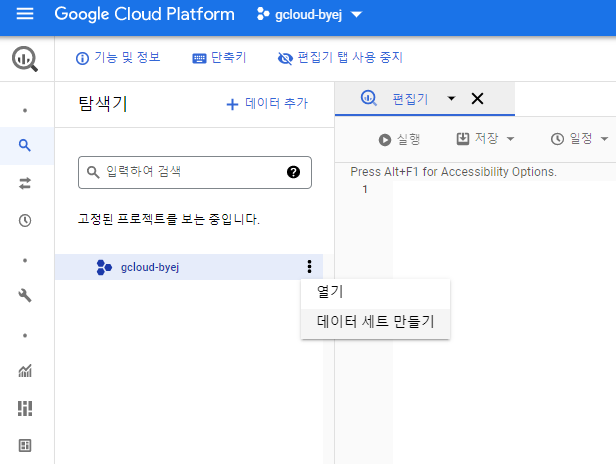
Task: Open the gcloud-byej project selector dropdown
Action: click(x=309, y=15)
